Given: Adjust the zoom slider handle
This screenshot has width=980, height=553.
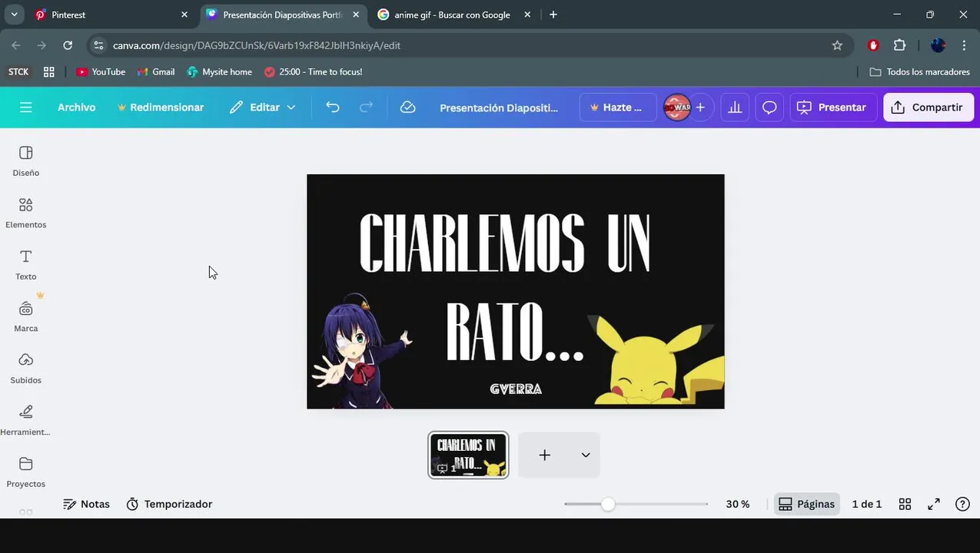Looking at the screenshot, I should 608,504.
